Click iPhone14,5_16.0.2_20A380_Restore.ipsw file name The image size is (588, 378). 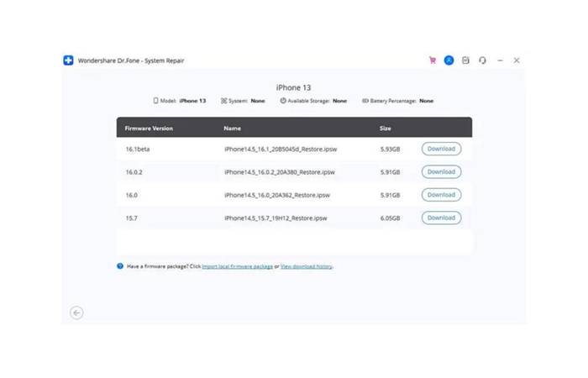pos(280,172)
